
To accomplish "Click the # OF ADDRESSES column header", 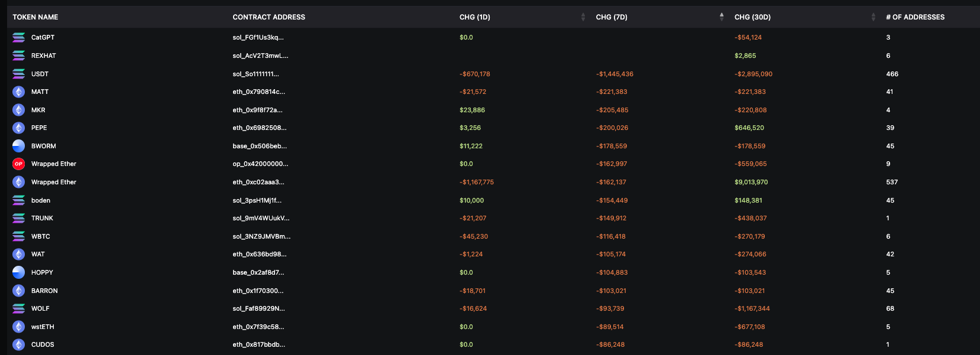I will point(916,17).
